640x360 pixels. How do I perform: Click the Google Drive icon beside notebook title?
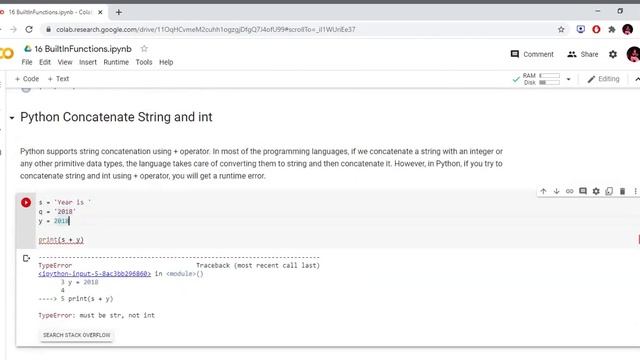28,49
